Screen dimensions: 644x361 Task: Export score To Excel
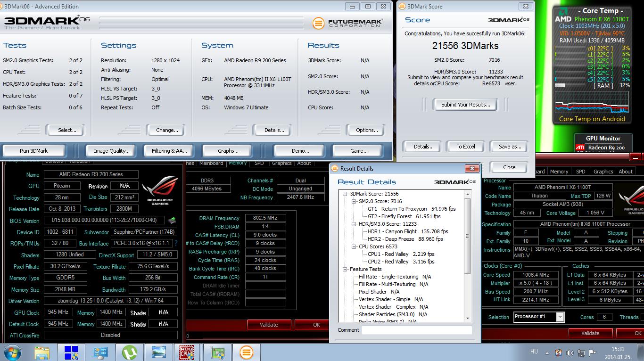[465, 147]
